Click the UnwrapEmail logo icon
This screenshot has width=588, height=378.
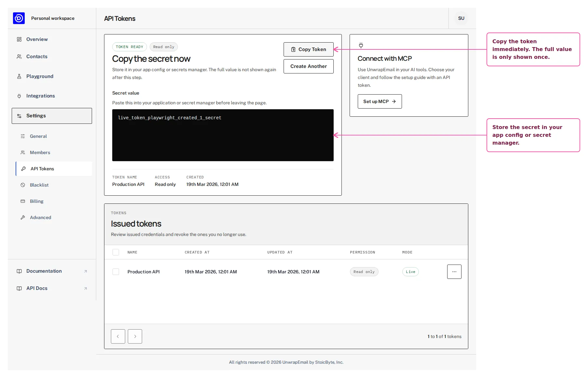click(x=19, y=18)
